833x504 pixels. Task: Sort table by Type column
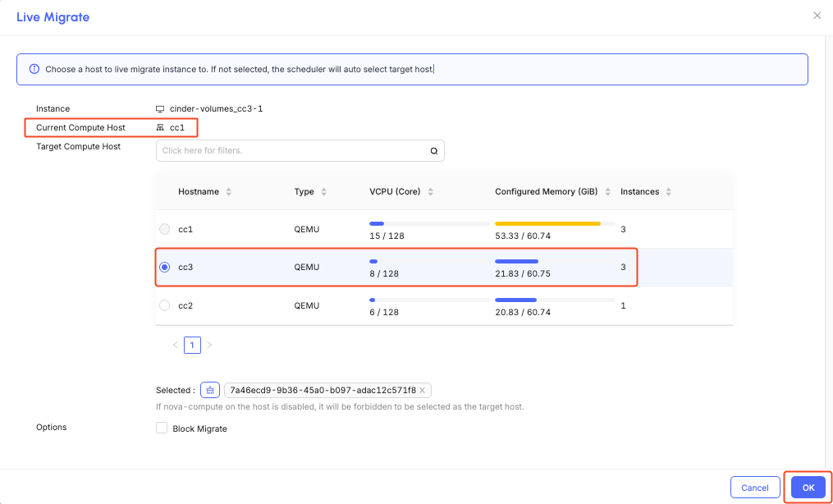[323, 192]
